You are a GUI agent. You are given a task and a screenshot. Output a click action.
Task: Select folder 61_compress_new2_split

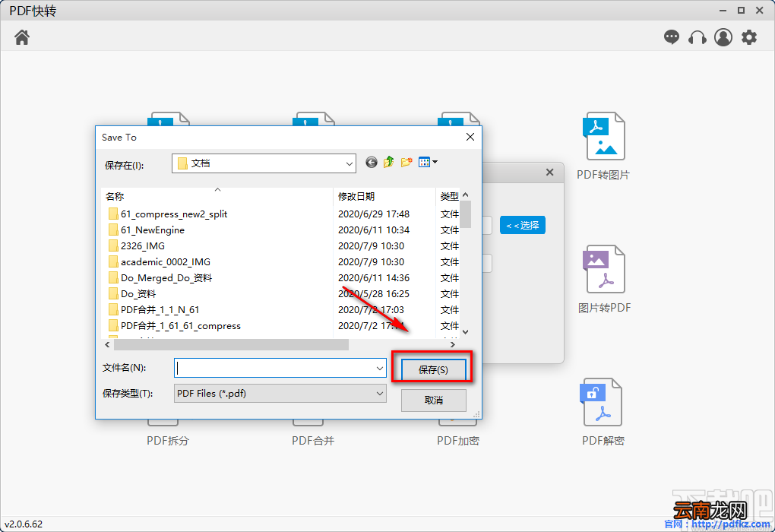[168, 214]
